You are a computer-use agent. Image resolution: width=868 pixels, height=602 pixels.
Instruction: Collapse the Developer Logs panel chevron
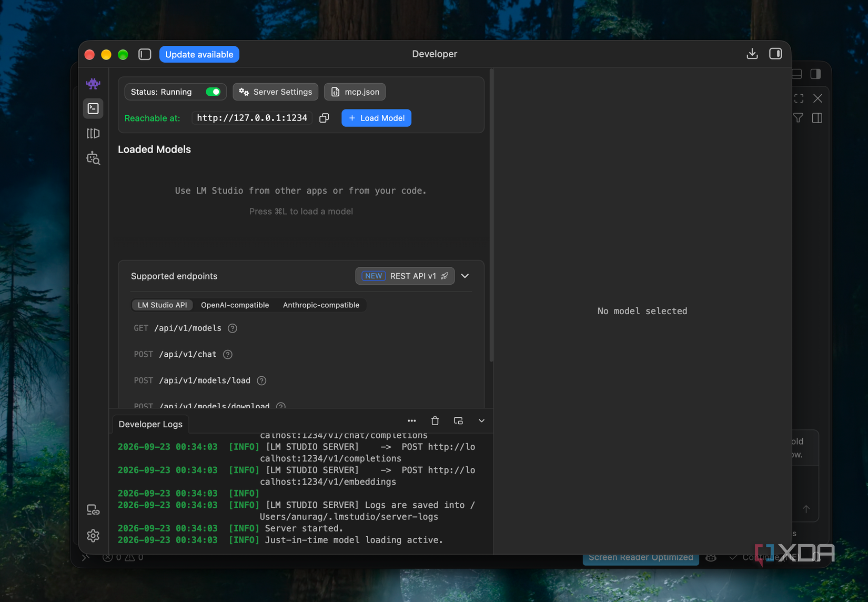pyautogui.click(x=481, y=421)
